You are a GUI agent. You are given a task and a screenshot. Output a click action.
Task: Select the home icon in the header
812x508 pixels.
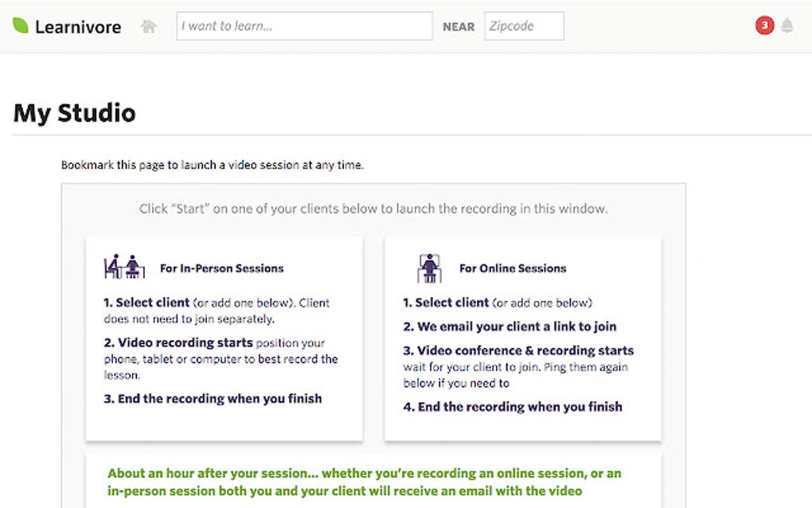[x=149, y=25]
